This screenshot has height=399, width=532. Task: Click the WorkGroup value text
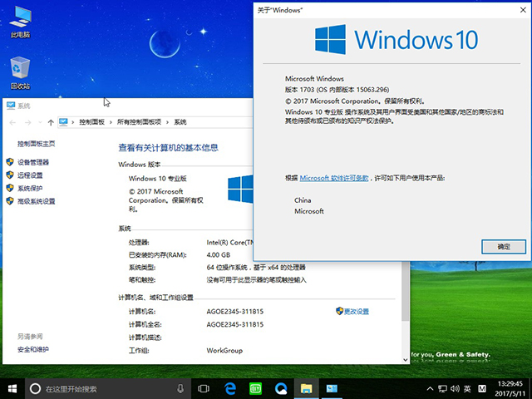tap(224, 351)
